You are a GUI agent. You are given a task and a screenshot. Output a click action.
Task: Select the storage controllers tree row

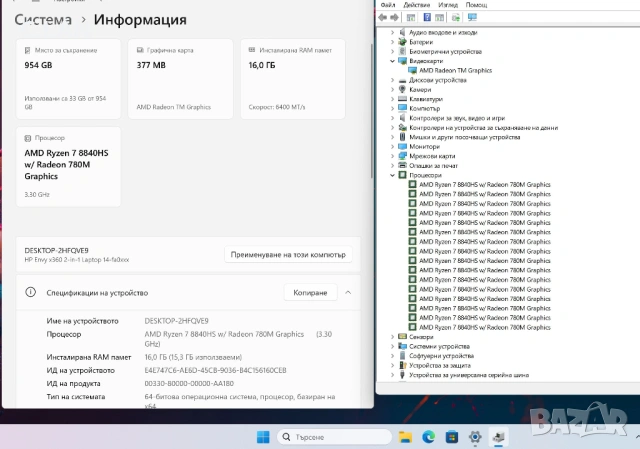[483, 127]
